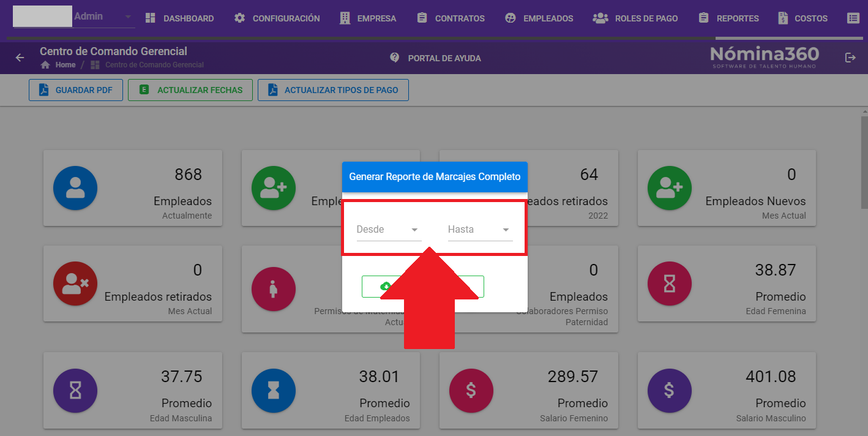Go to the Home breadcrumb link

(58, 65)
